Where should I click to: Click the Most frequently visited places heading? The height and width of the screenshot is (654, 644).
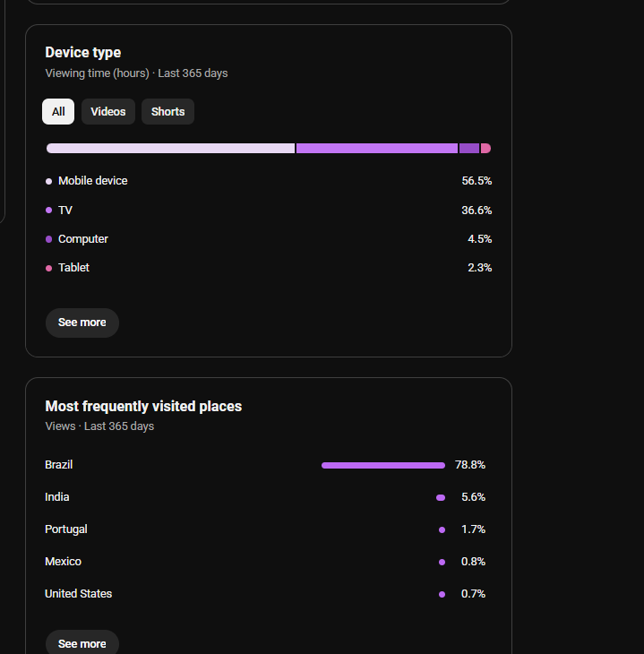click(143, 406)
